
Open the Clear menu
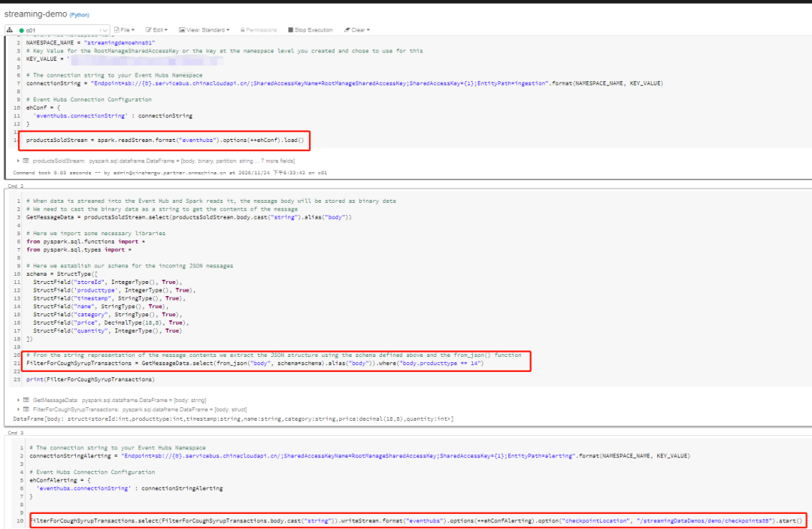click(x=357, y=30)
